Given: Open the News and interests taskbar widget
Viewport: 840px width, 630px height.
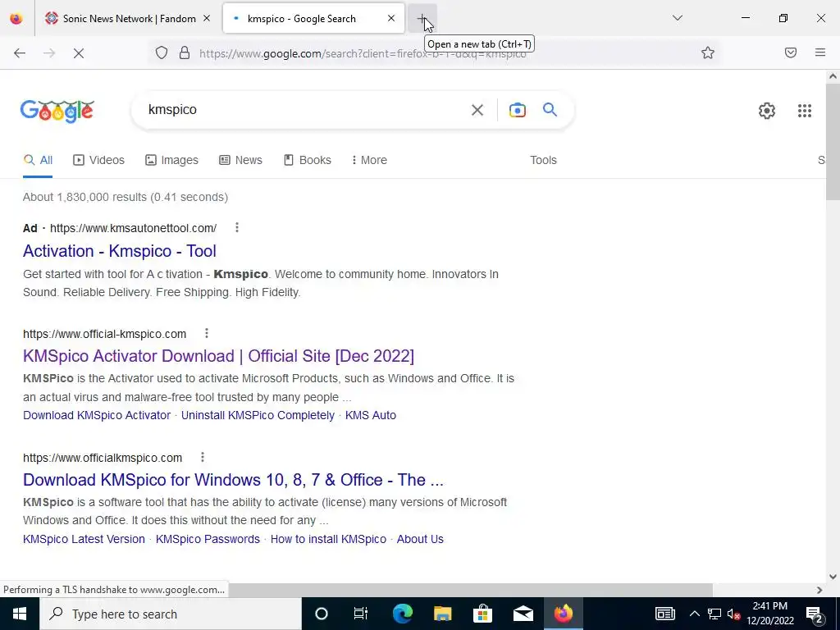Looking at the screenshot, I should (x=664, y=614).
